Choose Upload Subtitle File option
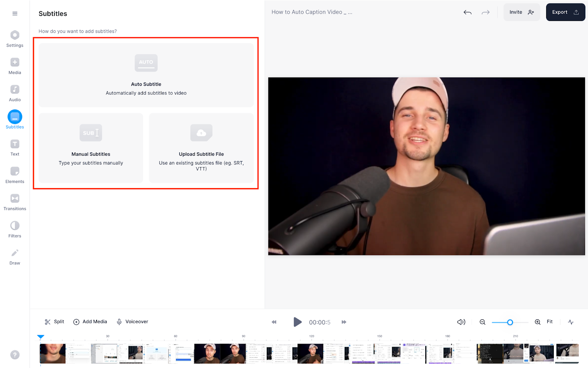 (201, 148)
